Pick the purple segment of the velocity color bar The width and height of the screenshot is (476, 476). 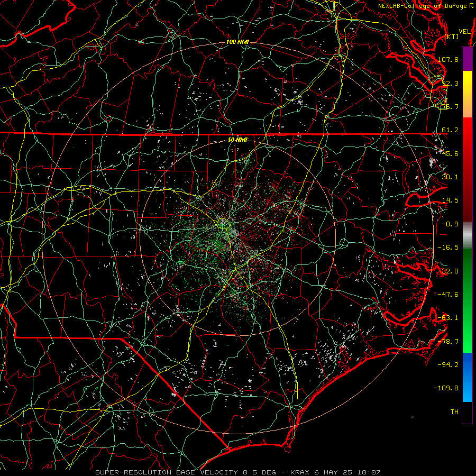pos(467,59)
